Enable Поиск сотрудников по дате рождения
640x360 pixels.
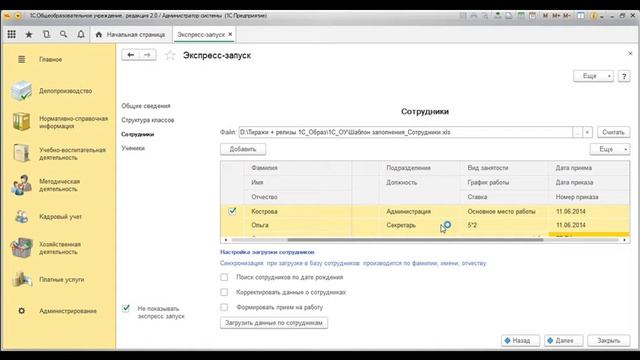pyautogui.click(x=224, y=277)
